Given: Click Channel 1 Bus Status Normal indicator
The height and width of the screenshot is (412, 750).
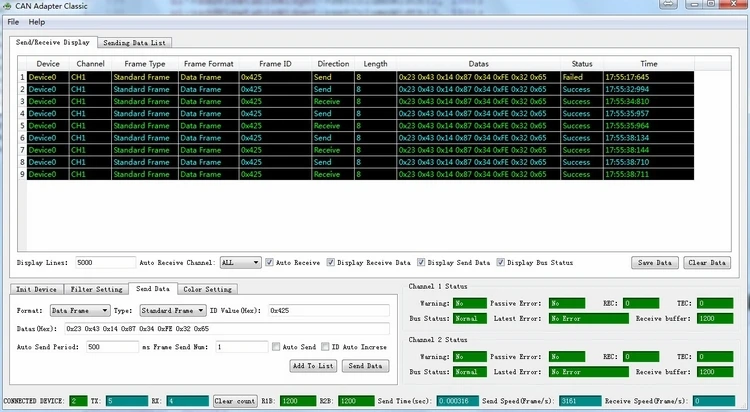Looking at the screenshot, I should pos(470,318).
